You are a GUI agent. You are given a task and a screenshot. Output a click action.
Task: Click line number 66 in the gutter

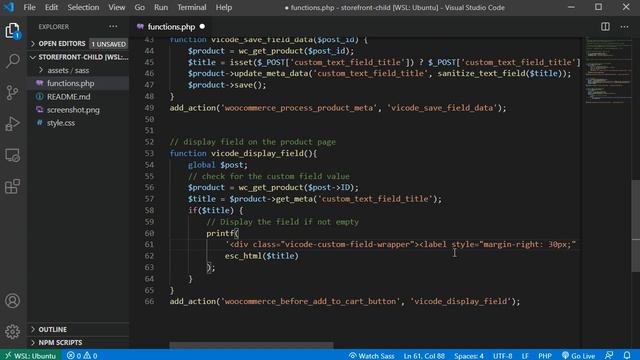(x=149, y=301)
